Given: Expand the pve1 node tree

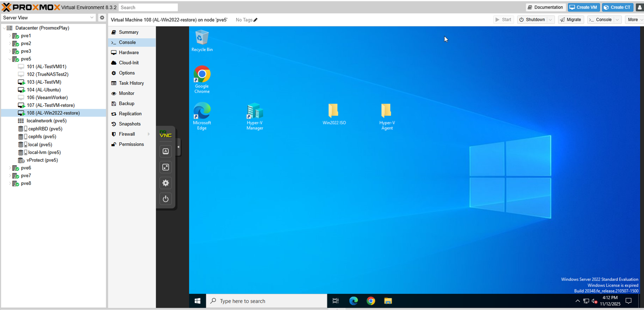Looking at the screenshot, I should pos(10,36).
